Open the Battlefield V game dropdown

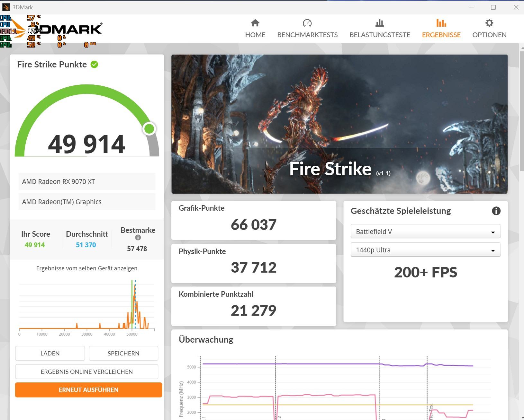point(425,232)
